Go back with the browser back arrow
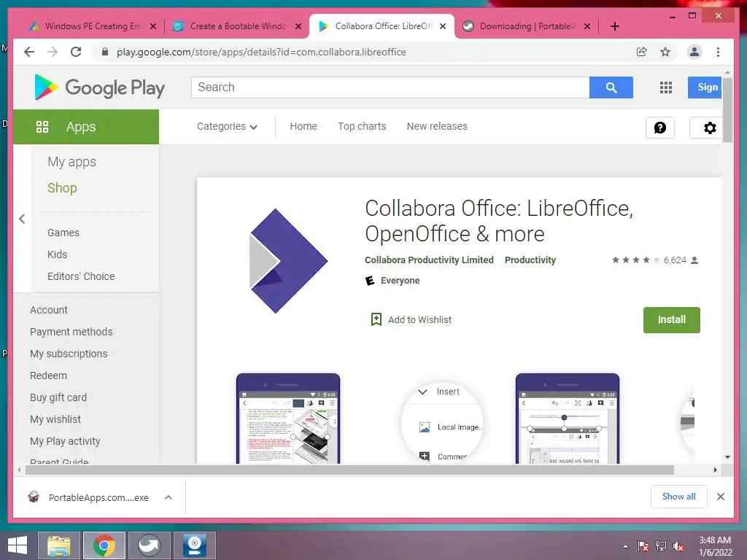The height and width of the screenshot is (560, 747). (29, 52)
